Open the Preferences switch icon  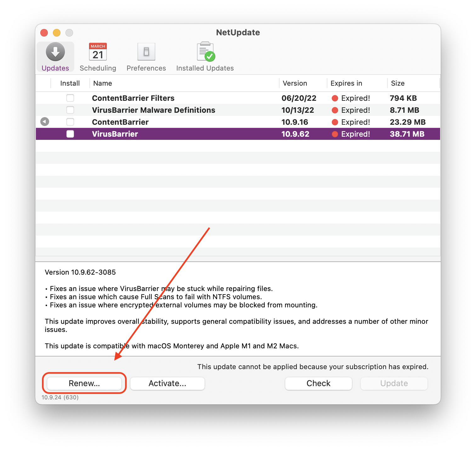[x=146, y=52]
